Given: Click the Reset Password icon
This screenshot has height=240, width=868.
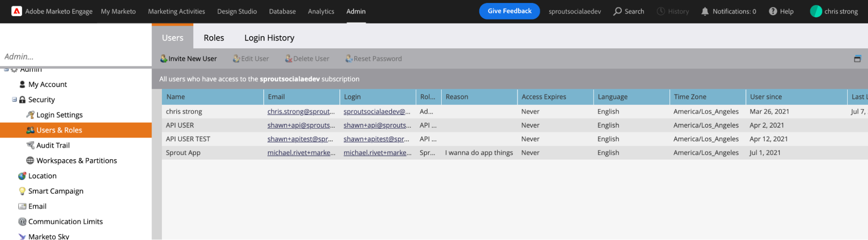Looking at the screenshot, I should (x=349, y=59).
